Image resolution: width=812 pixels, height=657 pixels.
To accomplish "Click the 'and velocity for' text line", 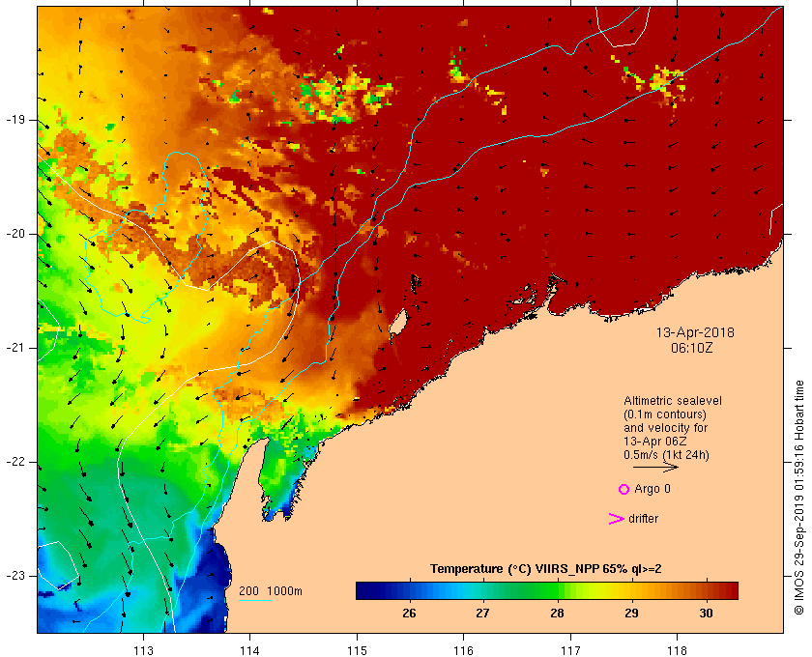I will point(665,428).
